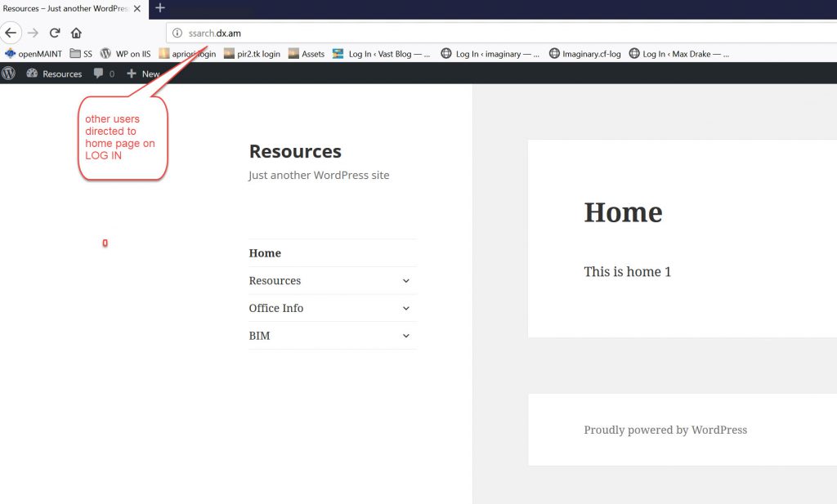
Task: Expand the Resources submenu chevron
Action: [406, 281]
